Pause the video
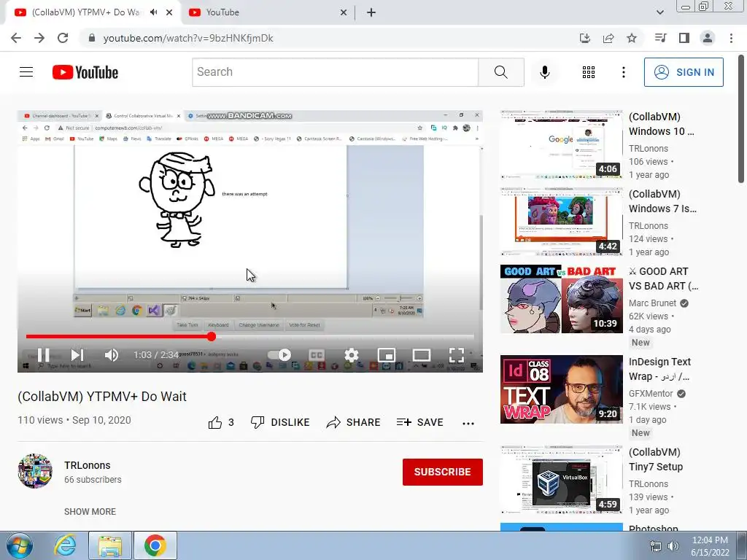Screen dimensions: 747x560 (43, 355)
